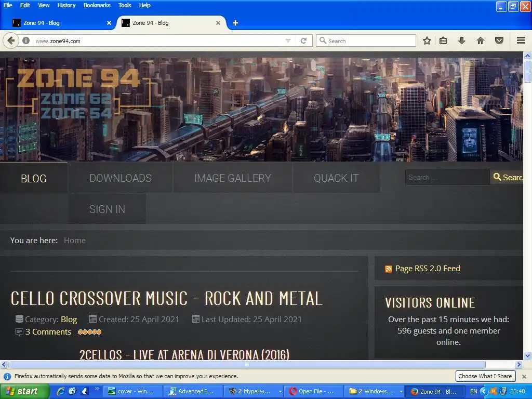Click the site Search button with magnifier
Viewport: 532px width, 399px height.
[x=508, y=177]
